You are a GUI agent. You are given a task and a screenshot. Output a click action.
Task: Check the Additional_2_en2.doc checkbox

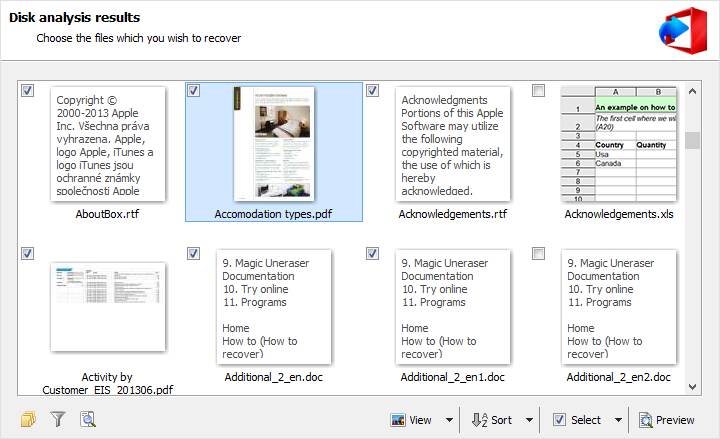[x=538, y=253]
